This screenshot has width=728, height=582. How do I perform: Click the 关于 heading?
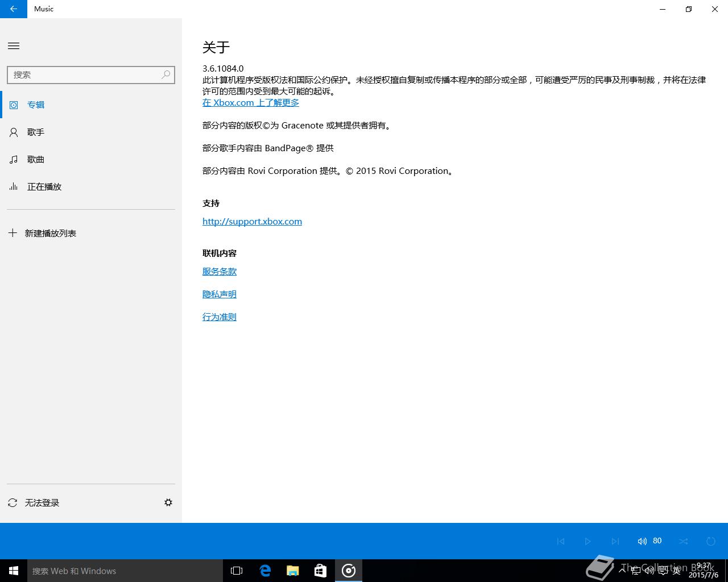[x=216, y=47]
